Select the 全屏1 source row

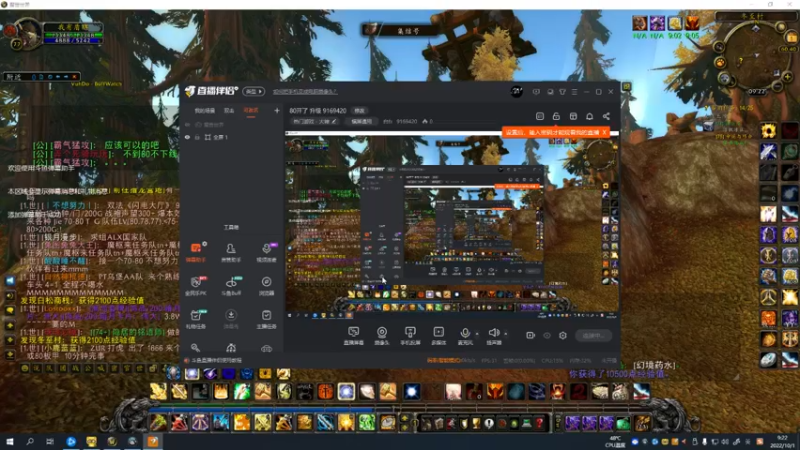tap(231, 137)
